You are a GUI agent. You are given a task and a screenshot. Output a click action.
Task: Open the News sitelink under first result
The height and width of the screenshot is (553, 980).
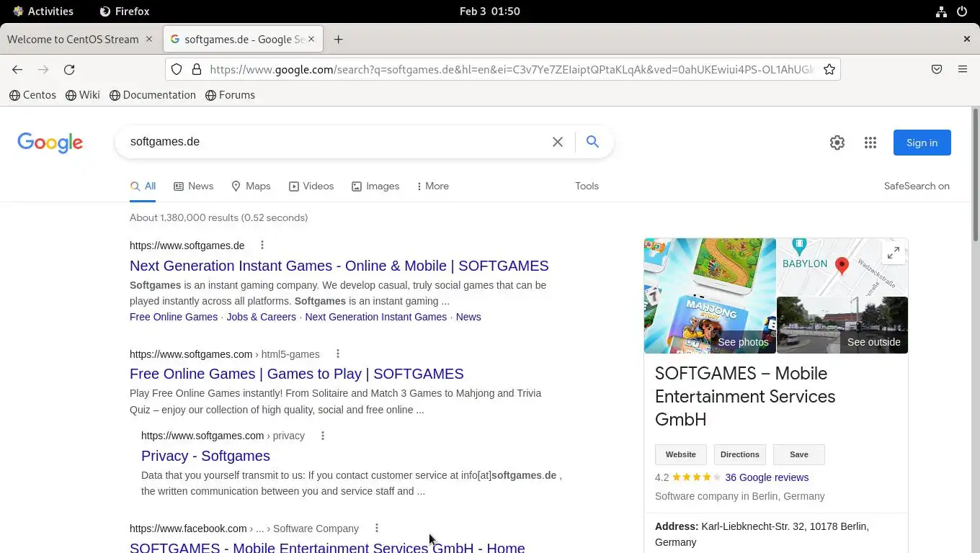point(468,317)
